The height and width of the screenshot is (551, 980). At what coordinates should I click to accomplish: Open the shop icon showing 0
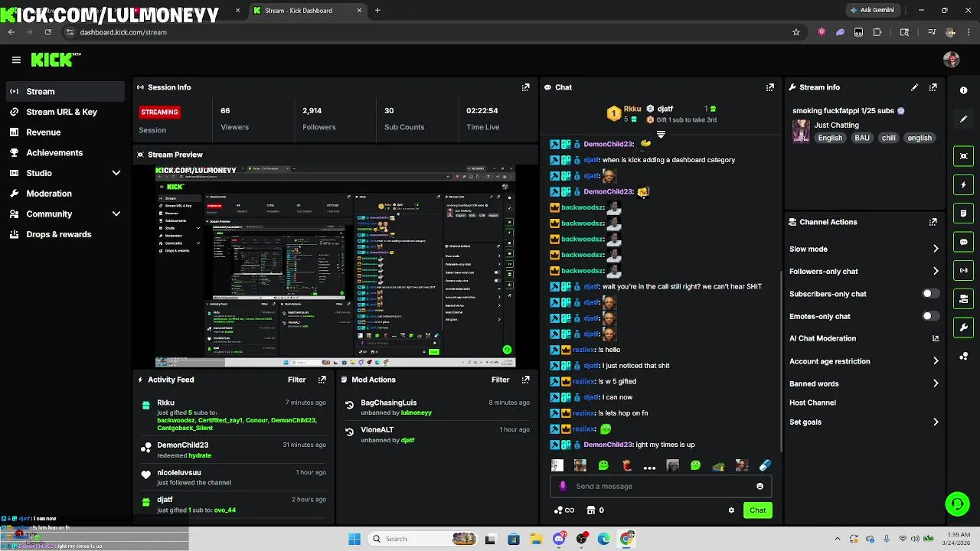click(595, 510)
